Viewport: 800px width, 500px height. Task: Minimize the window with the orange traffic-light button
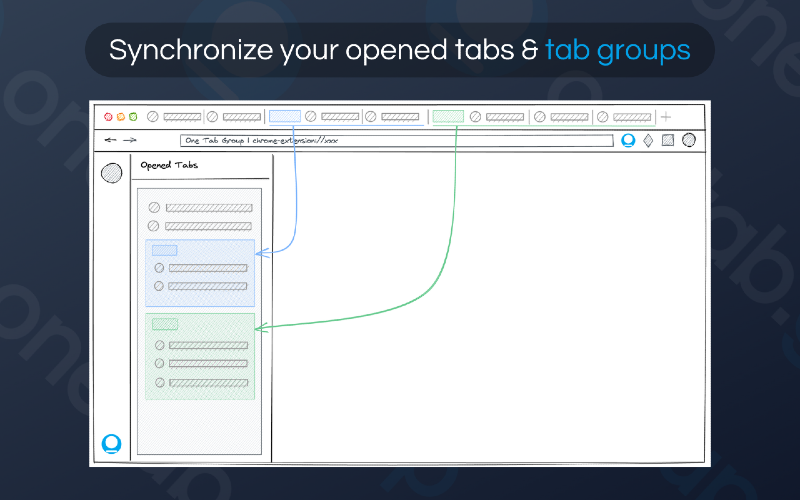(x=121, y=117)
